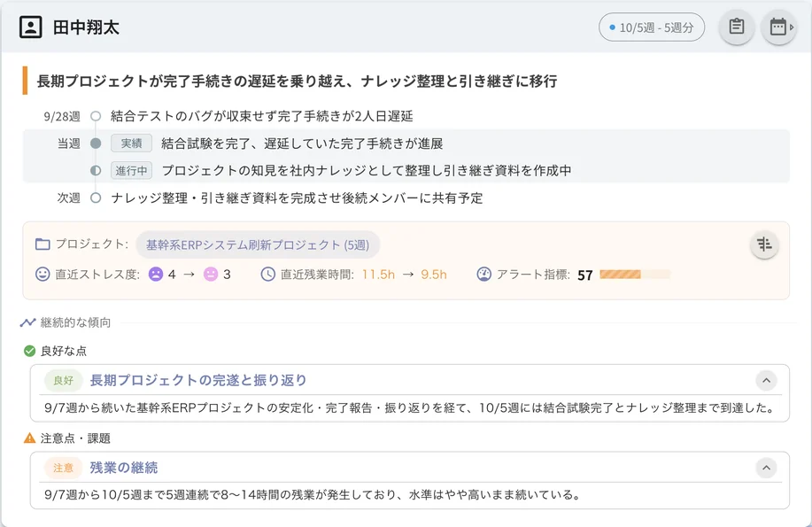Click the name 田中翔太
Screen dimensions: 812x527
(x=86, y=27)
